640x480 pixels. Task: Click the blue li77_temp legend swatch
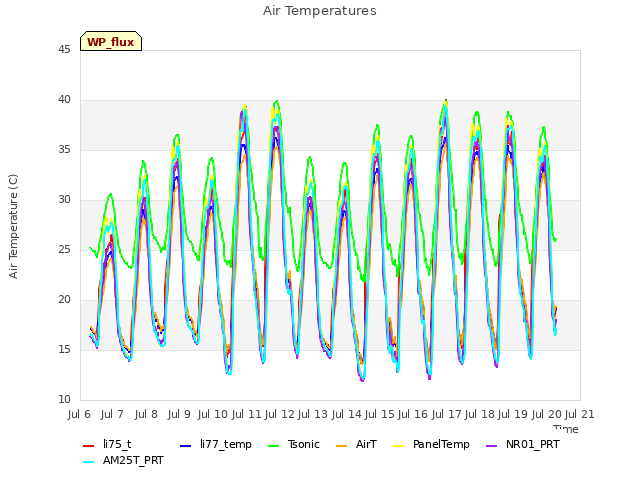pos(186,446)
